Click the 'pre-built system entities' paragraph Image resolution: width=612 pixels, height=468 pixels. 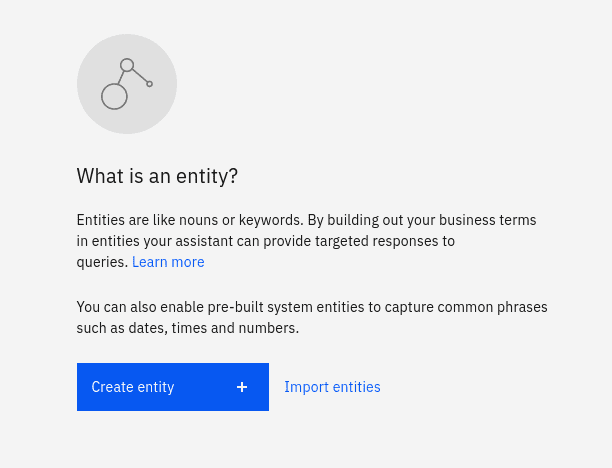(x=312, y=317)
